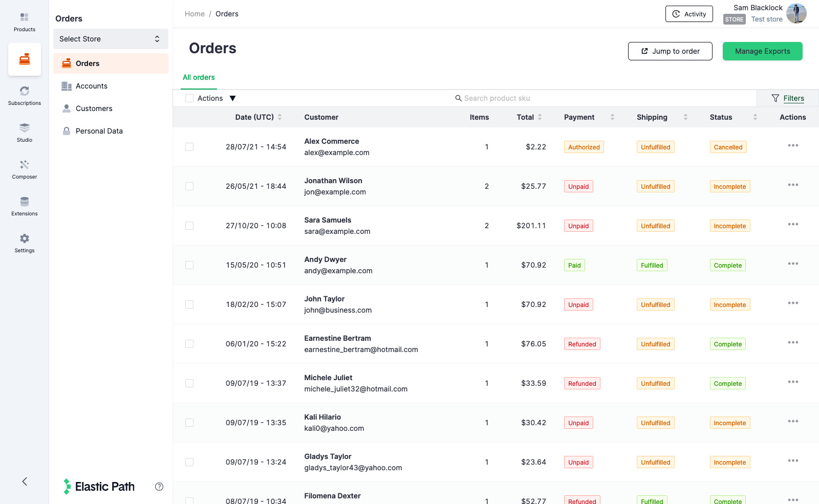Open the three-dot menu for Alex Commerce's order
The height and width of the screenshot is (504, 819).
[793, 146]
